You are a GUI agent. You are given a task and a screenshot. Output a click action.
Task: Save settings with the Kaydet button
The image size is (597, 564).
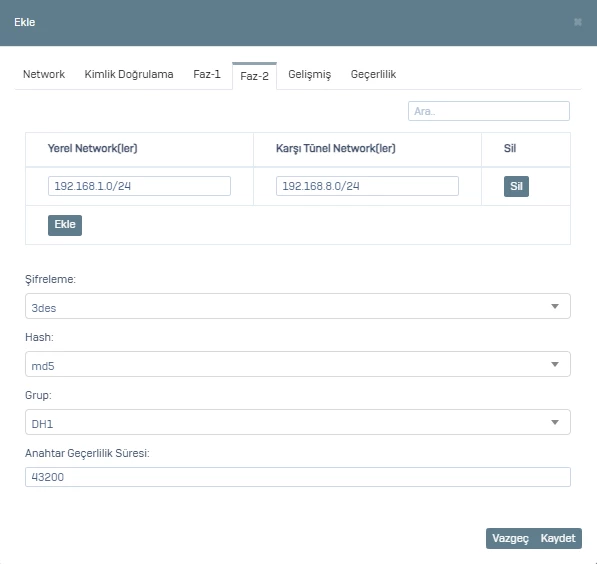click(558, 538)
